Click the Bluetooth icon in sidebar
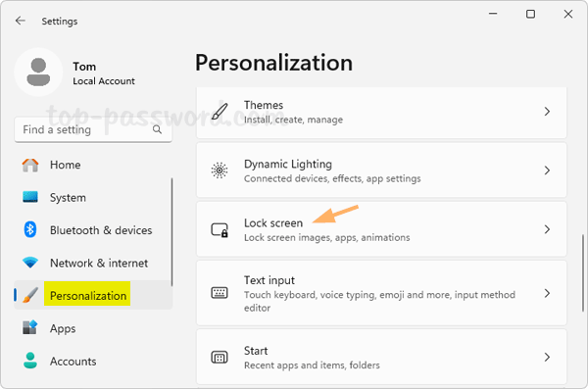The height and width of the screenshot is (389, 588). click(x=30, y=229)
